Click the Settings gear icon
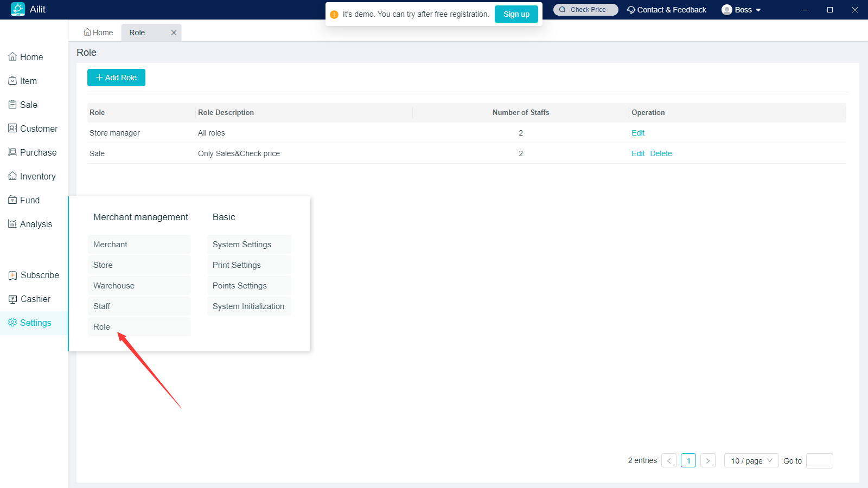Image resolution: width=868 pixels, height=488 pixels. pos(12,323)
